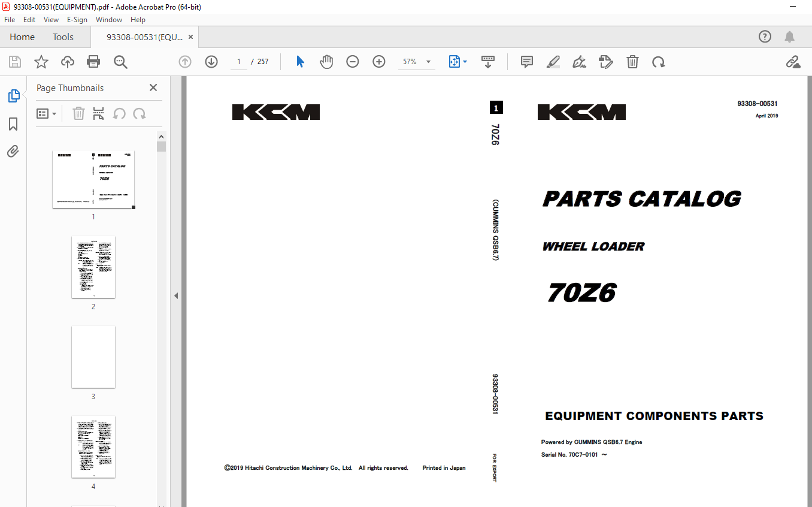This screenshot has width=812, height=507.
Task: Open thumbnail panel options menu dropdown
Action: [x=47, y=113]
